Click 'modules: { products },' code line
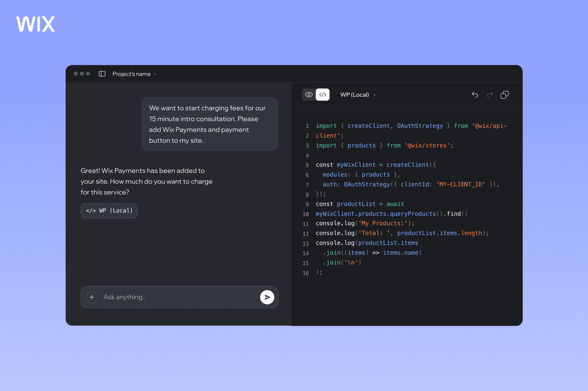This screenshot has height=391, width=588. (x=362, y=175)
